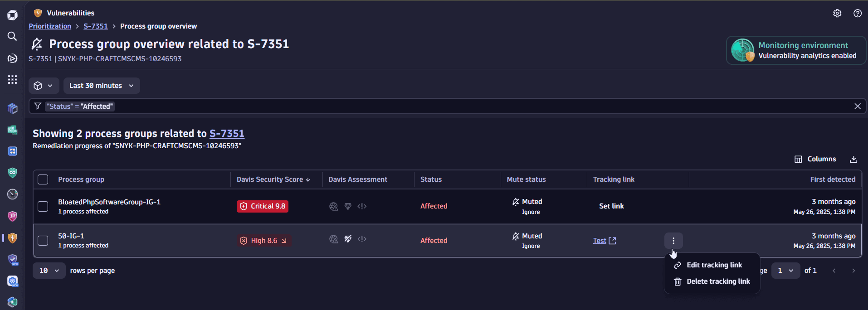Go to Prioritization breadcrumb link

pyautogui.click(x=50, y=26)
